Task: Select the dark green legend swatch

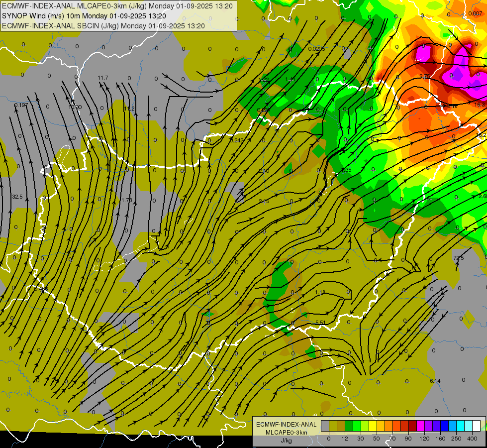Action: [x=349, y=426]
